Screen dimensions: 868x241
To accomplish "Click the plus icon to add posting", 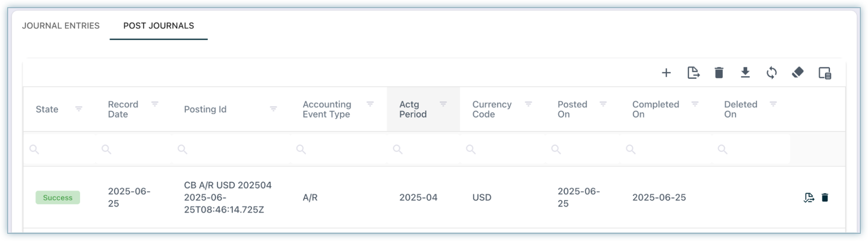I will [666, 73].
